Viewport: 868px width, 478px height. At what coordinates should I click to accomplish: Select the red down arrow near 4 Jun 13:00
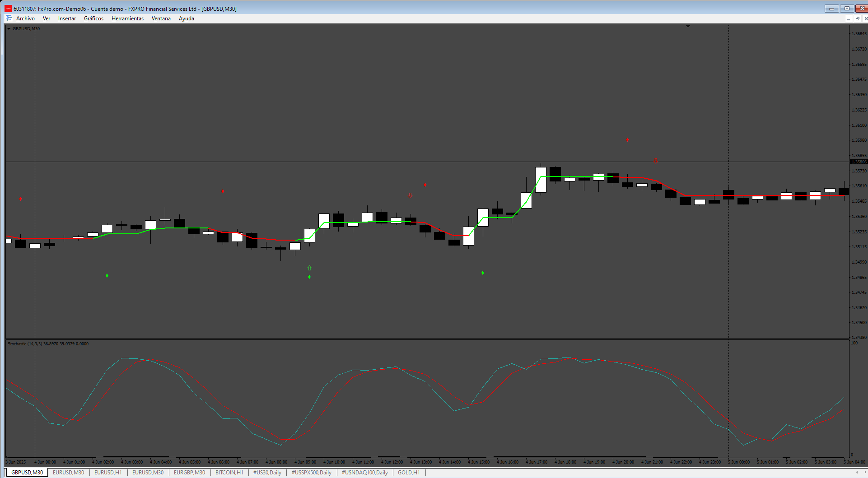(x=410, y=195)
